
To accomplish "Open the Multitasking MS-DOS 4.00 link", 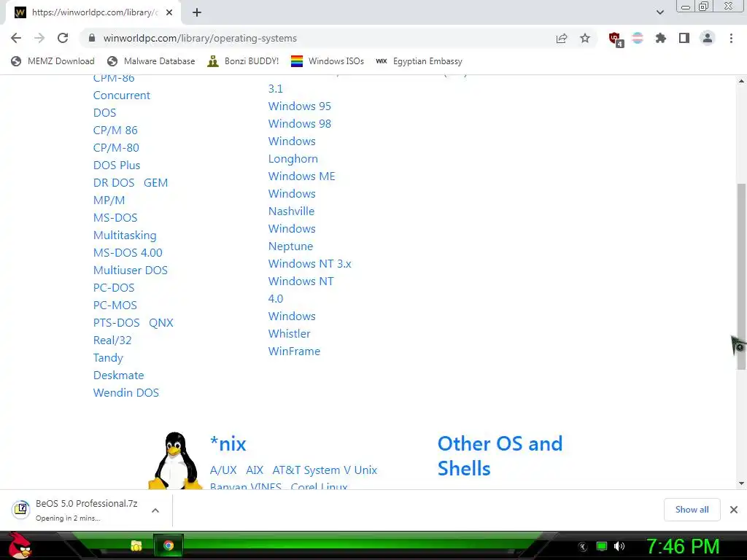I will 128,244.
